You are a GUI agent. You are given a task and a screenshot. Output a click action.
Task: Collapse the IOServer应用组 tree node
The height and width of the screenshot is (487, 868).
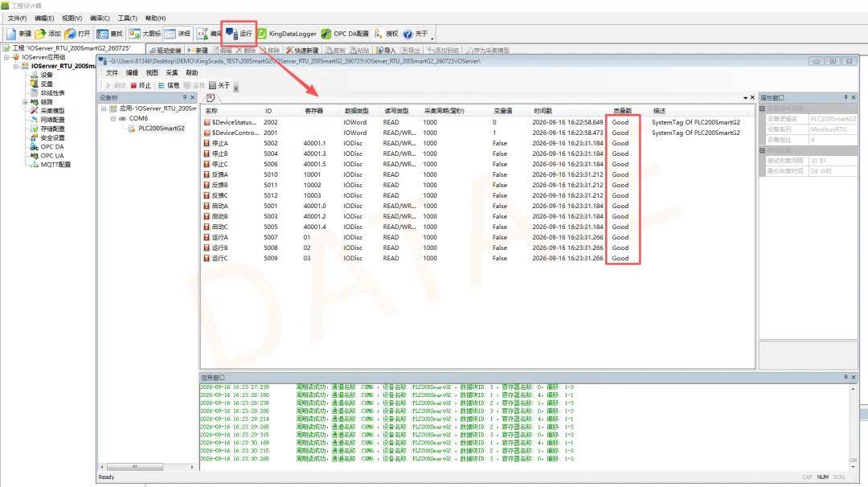(x=6, y=57)
